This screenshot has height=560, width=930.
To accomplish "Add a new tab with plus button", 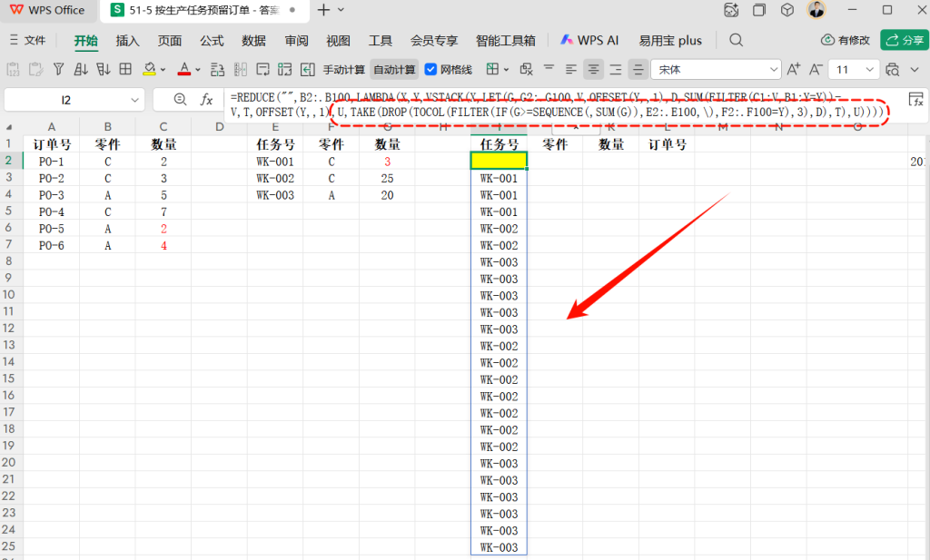I will tap(323, 9).
